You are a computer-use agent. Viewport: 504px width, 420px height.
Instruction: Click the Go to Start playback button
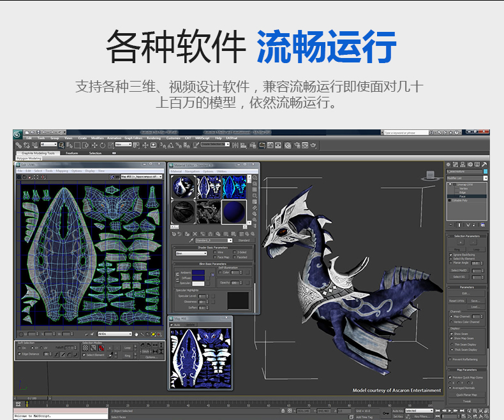click(x=438, y=410)
